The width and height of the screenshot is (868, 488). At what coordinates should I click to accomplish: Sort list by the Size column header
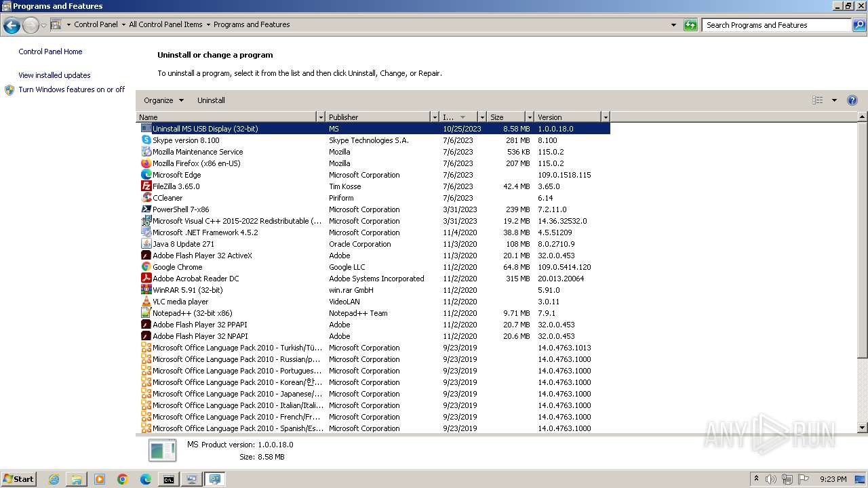[507, 117]
